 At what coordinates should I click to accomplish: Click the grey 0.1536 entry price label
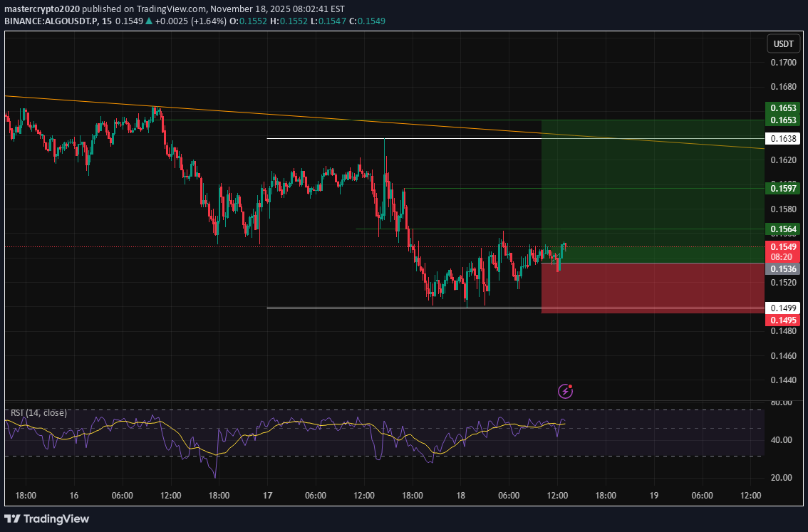[x=782, y=268]
